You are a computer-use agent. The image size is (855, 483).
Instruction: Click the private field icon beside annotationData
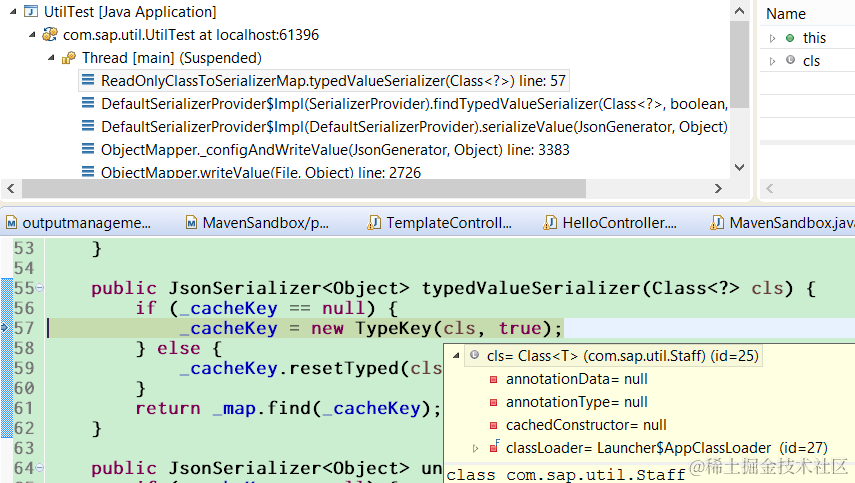click(493, 379)
